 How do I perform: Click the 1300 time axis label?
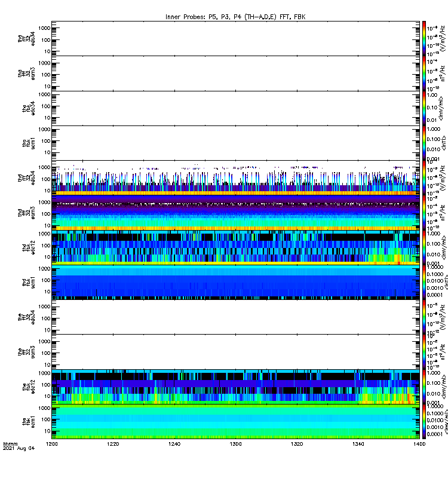[x=235, y=444]
